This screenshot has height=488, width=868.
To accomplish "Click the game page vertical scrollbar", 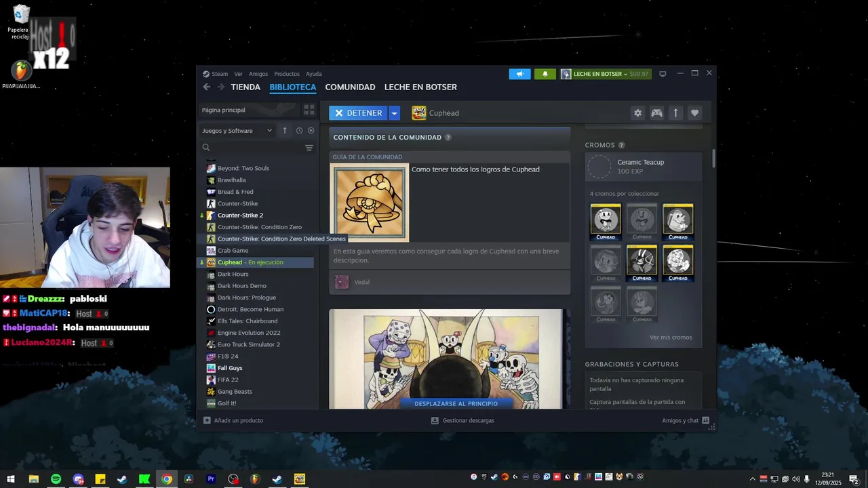I will pyautogui.click(x=713, y=159).
